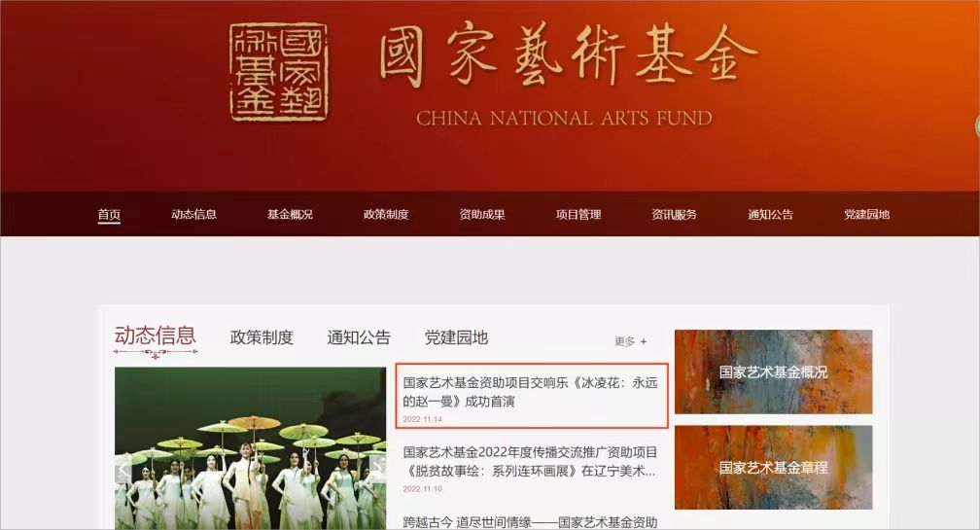This screenshot has width=980, height=530.
Task: Go to 政策制度 in top navigation
Action: point(386,214)
